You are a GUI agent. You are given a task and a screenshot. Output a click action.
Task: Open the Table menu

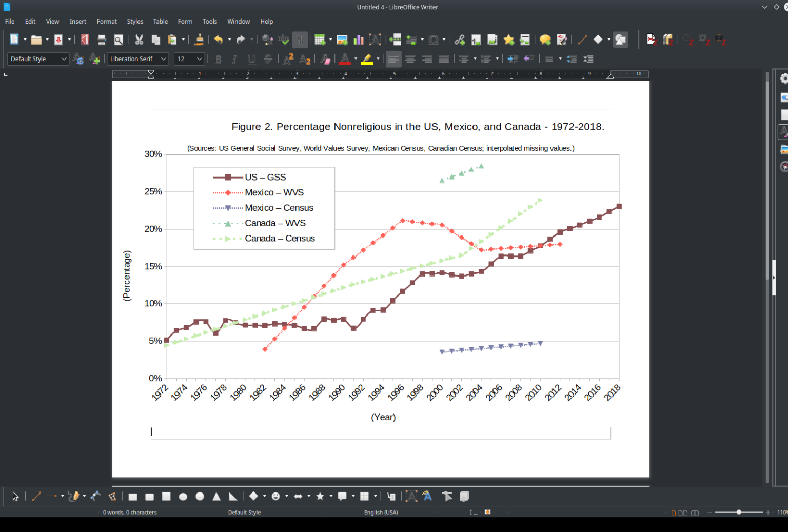click(x=161, y=22)
